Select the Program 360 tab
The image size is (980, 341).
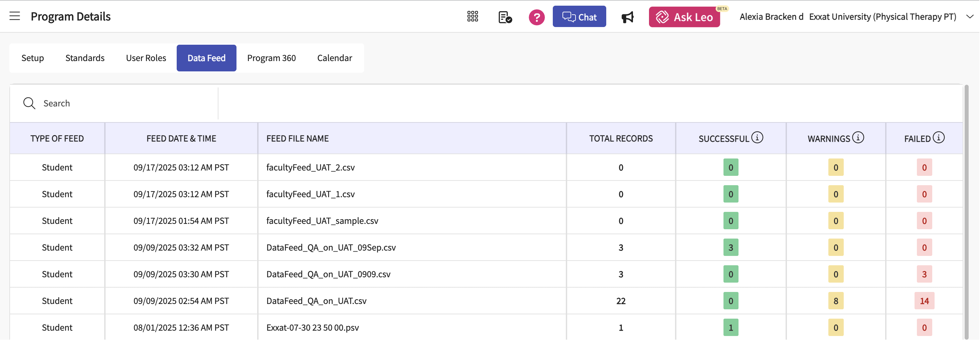[271, 58]
